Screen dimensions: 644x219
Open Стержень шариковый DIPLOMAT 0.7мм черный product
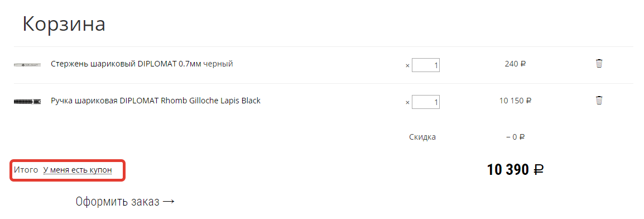(142, 64)
